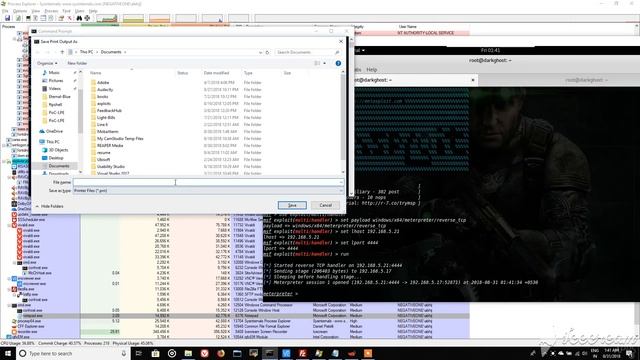The height and width of the screenshot is (360, 640).
Task: Open the CPU usage history graph in toolbar
Action: [107, 18]
